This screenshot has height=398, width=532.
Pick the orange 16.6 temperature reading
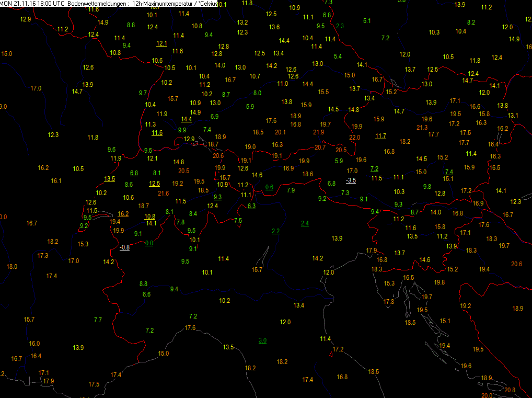475,107
